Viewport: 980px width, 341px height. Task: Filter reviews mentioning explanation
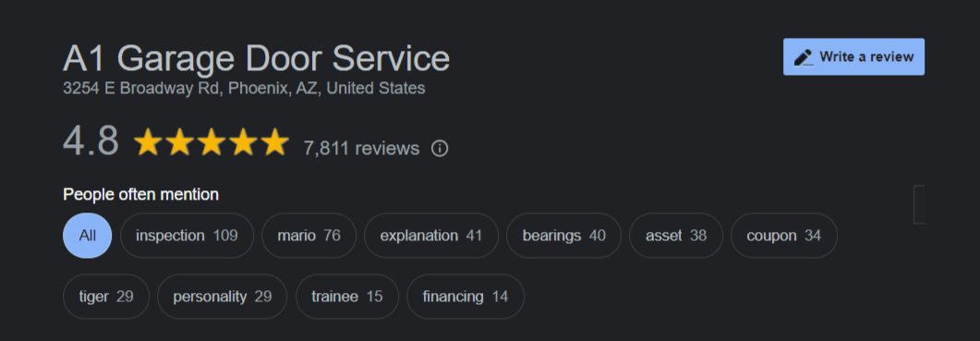pos(431,236)
